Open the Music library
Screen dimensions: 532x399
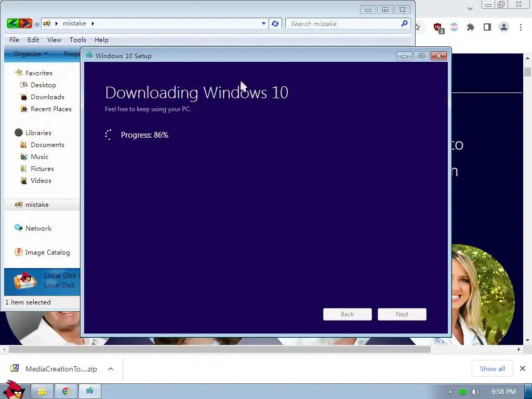tap(39, 157)
